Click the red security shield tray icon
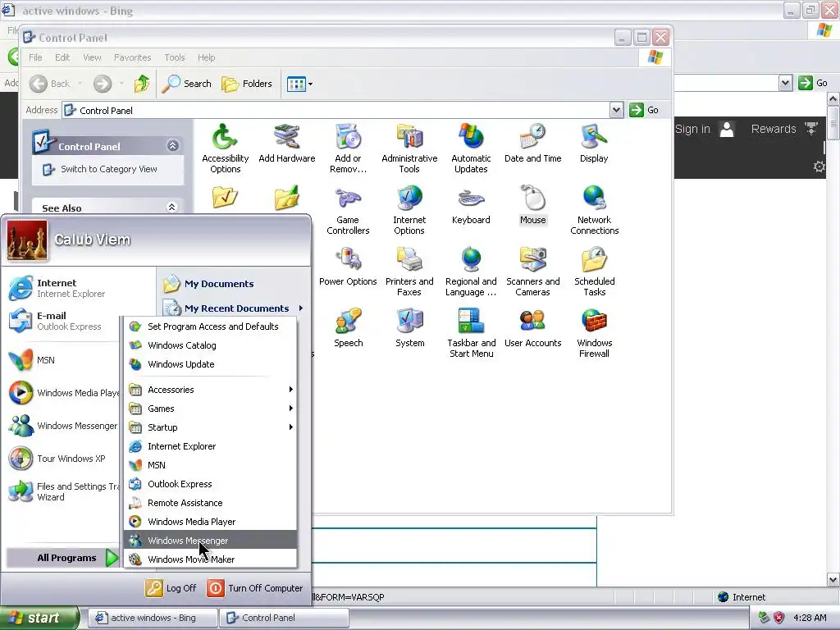840x630 pixels. click(778, 618)
